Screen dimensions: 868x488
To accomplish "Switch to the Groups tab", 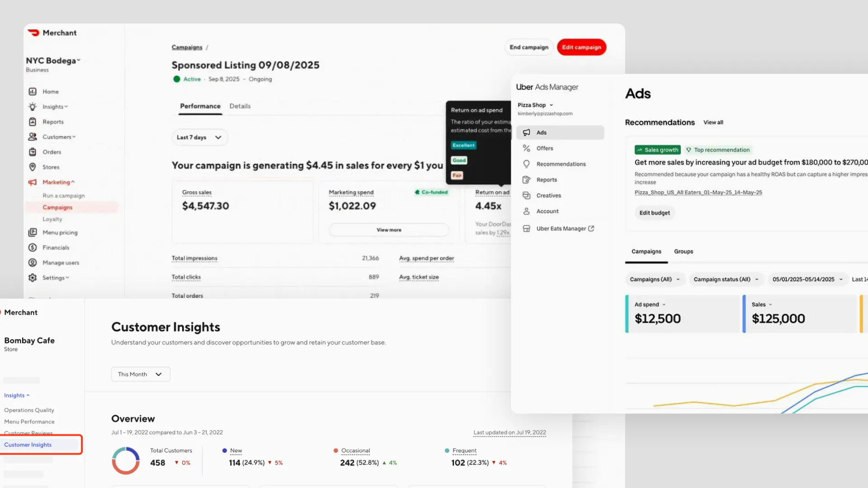I will 683,251.
